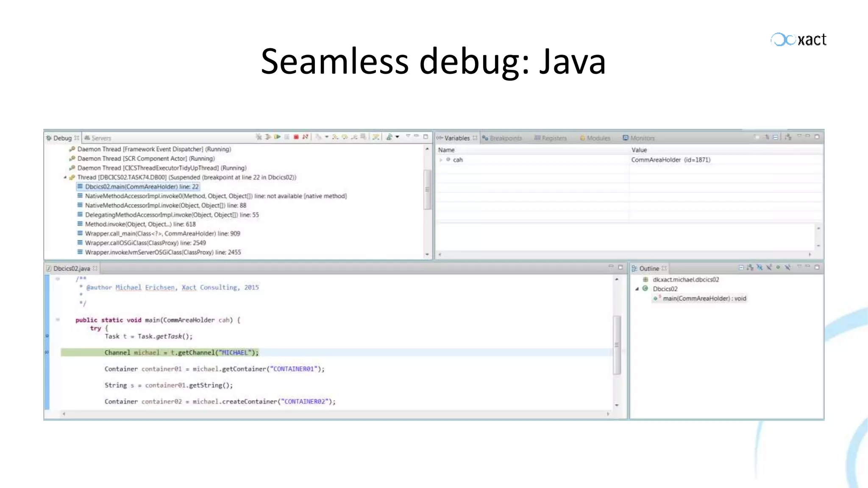Click Show Type Names icon in Variables toolbar
The image size is (868, 488).
(x=757, y=137)
